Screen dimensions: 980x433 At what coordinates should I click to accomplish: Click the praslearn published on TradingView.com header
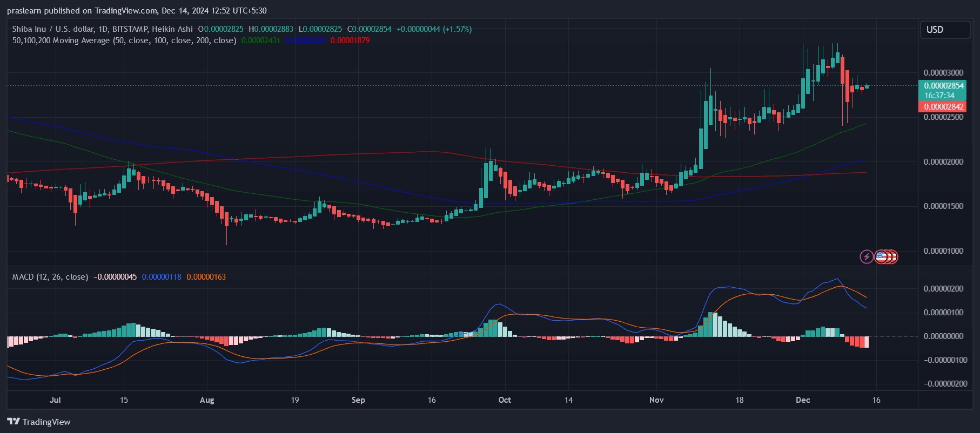137,11
